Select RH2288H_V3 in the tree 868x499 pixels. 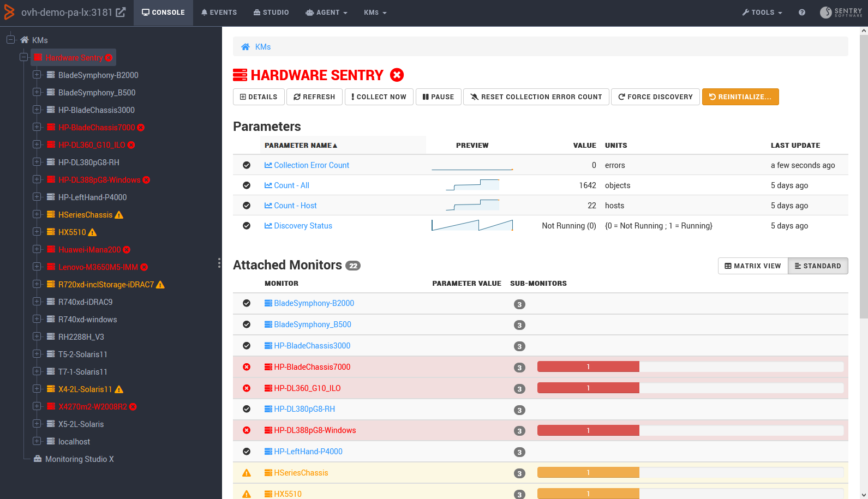[x=81, y=337]
